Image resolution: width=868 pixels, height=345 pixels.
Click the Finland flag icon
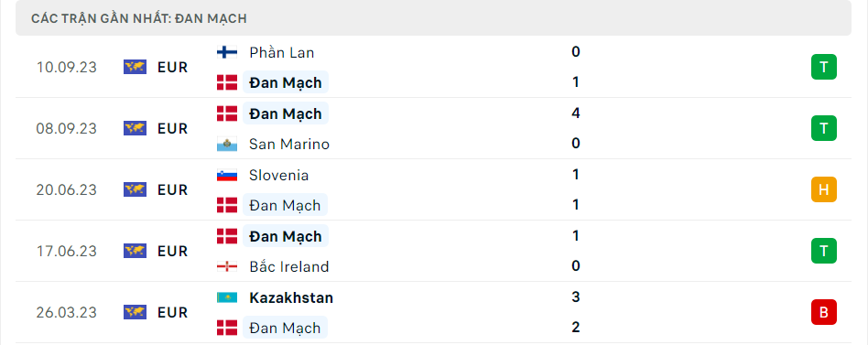[227, 52]
